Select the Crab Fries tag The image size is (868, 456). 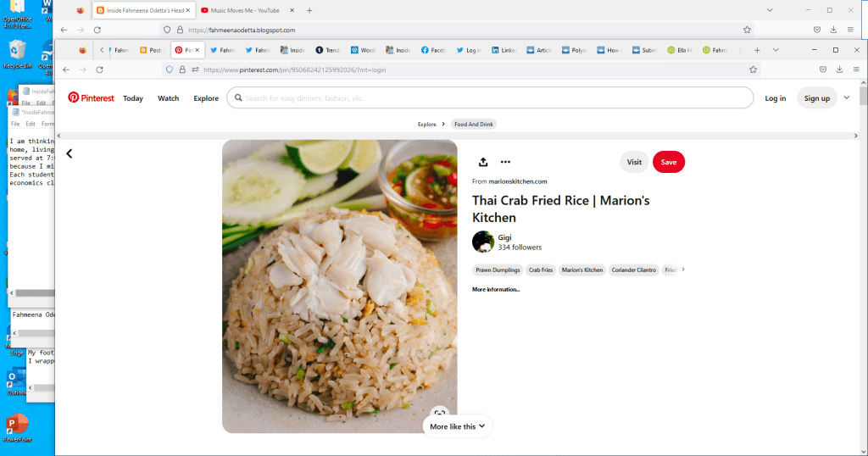pyautogui.click(x=540, y=270)
